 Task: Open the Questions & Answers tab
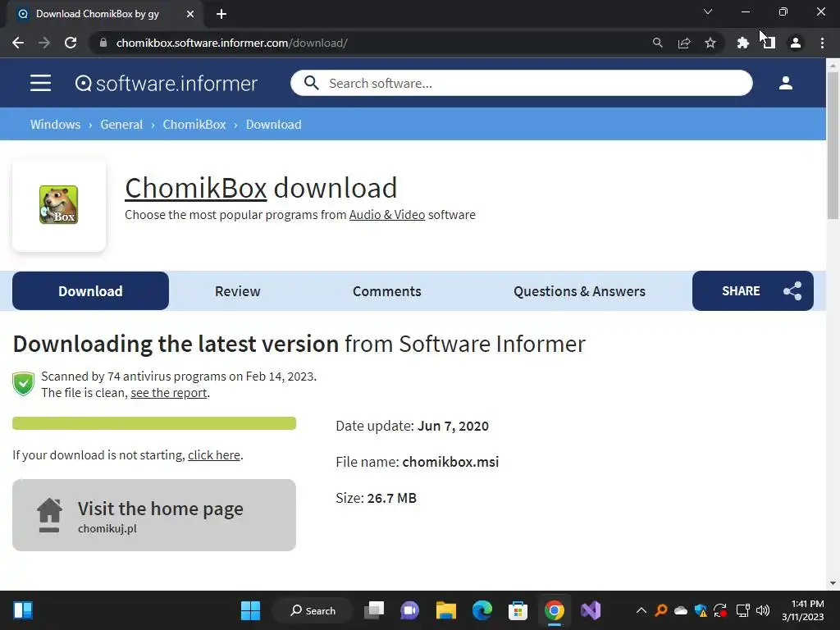pos(579,291)
